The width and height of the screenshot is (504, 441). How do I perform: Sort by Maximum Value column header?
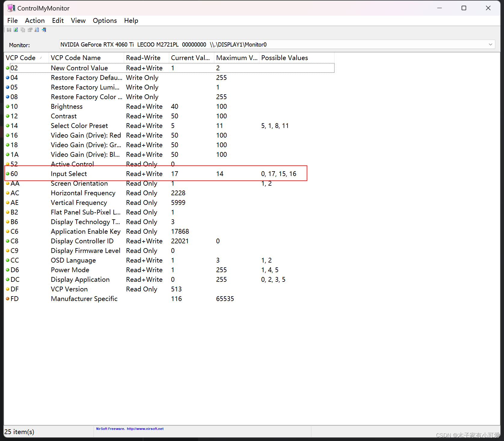click(x=237, y=58)
